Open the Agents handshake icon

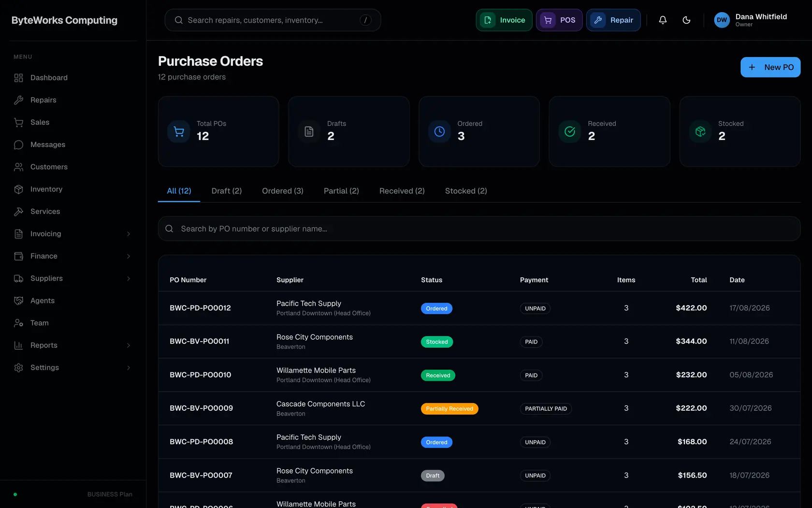pos(18,300)
